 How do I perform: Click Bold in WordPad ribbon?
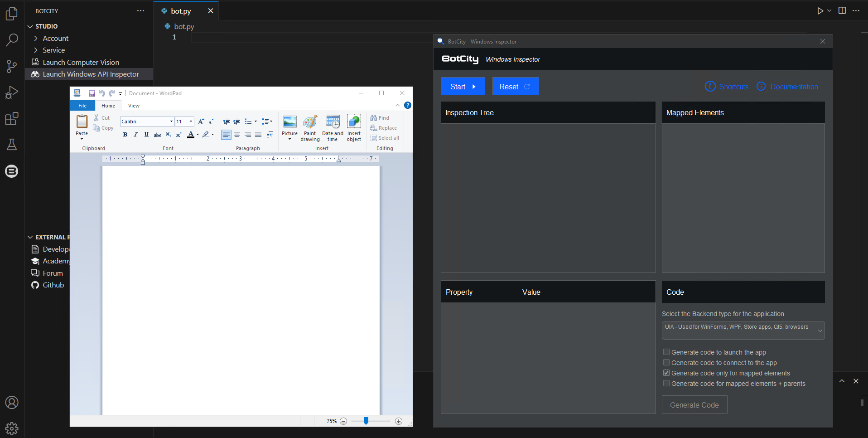click(125, 135)
